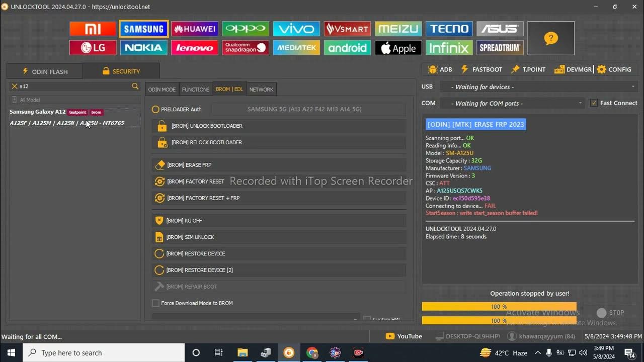Select the PRELOADER Auth radio option
This screenshot has height=362, width=644.
[x=155, y=109]
